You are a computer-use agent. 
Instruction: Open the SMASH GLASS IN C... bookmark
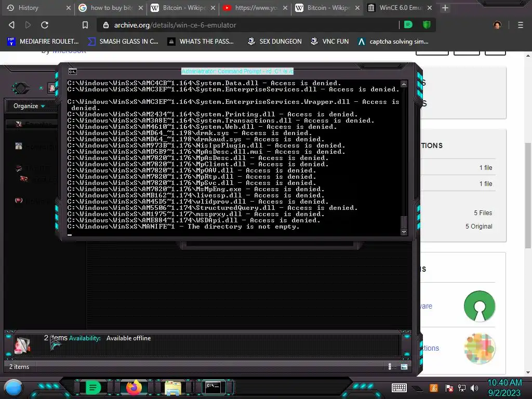tap(123, 42)
